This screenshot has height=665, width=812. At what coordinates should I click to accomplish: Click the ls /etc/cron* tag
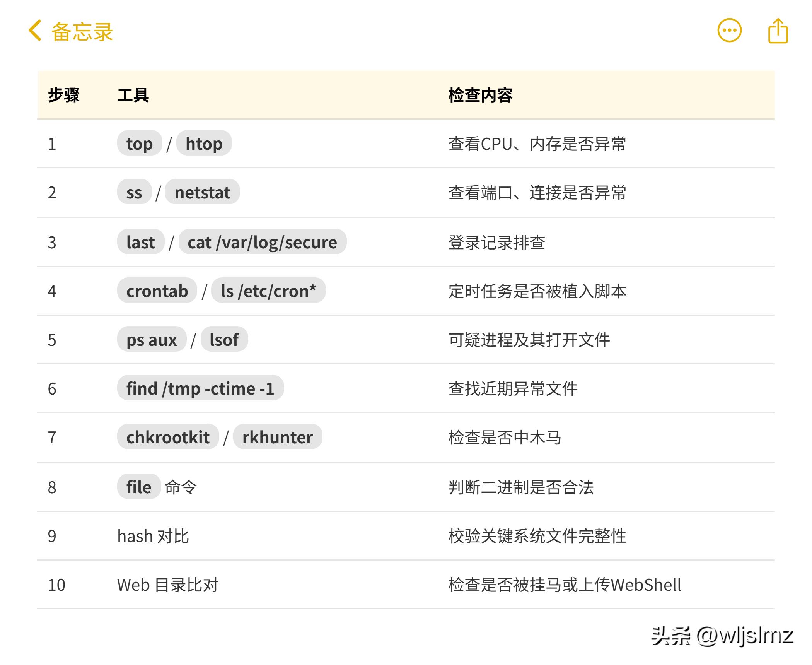pyautogui.click(x=270, y=291)
